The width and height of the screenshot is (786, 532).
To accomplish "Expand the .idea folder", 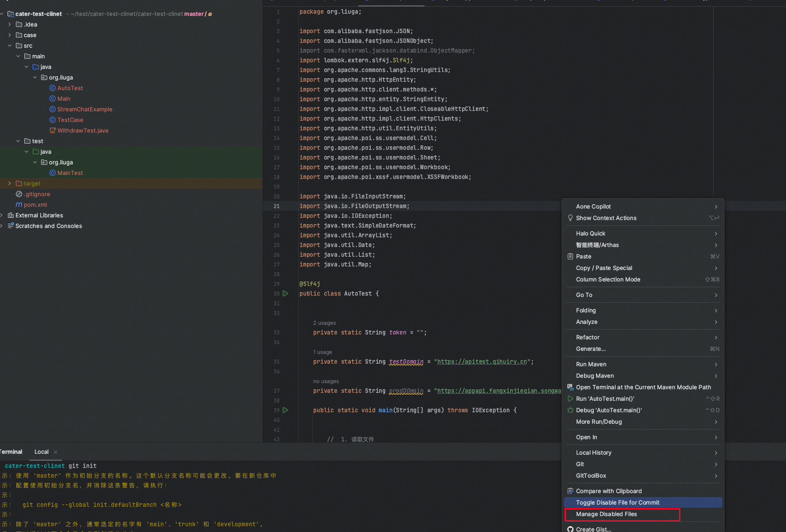I will (9, 24).
